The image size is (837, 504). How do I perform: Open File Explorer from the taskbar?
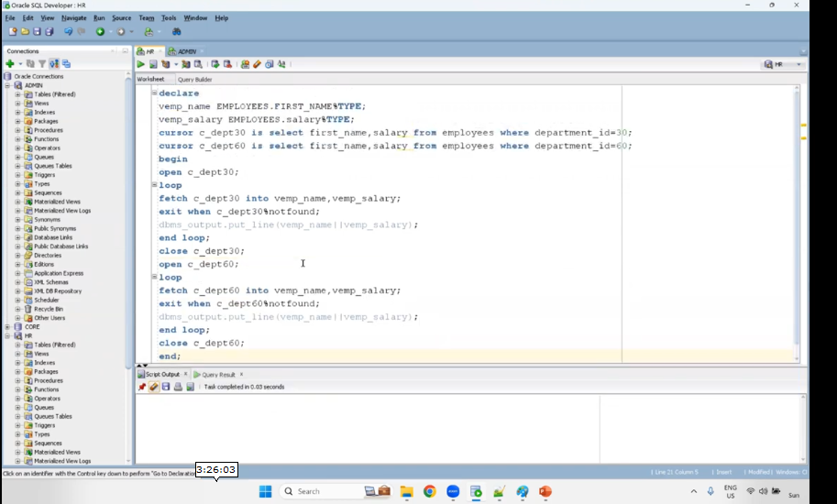[x=407, y=491]
